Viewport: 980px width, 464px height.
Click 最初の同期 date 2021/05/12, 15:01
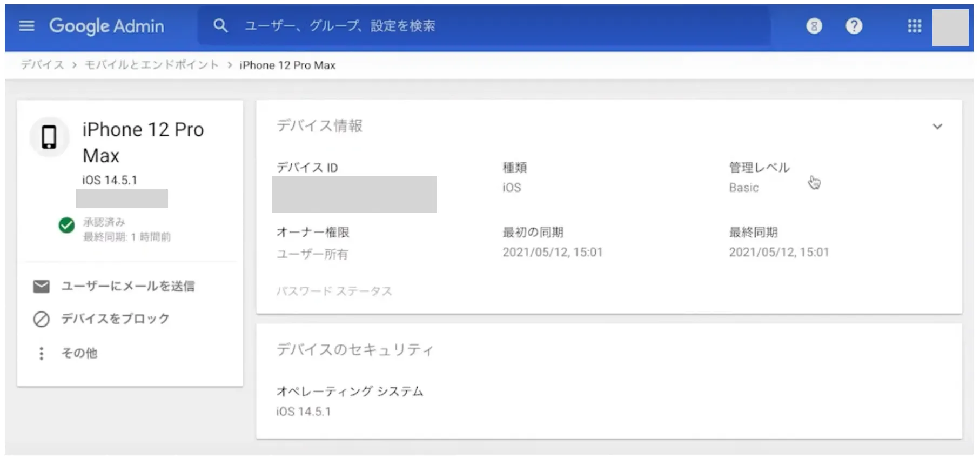point(552,252)
